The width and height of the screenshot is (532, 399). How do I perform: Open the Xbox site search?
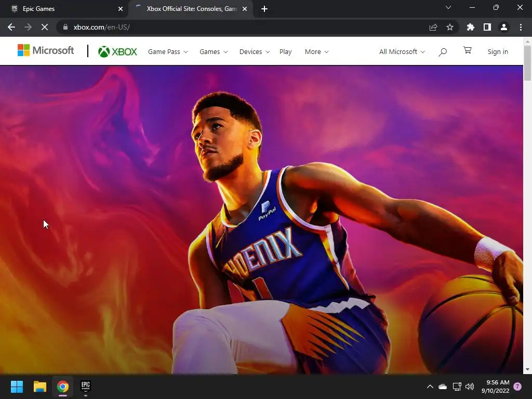click(443, 52)
